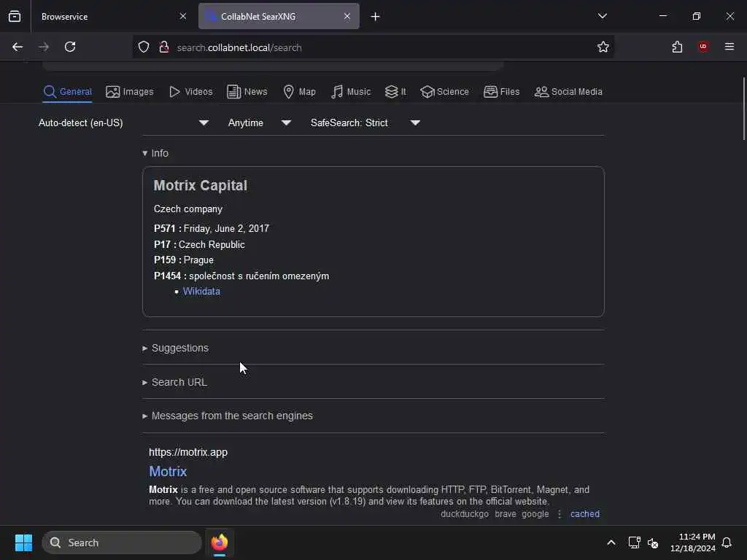Open the Map search category
Image resolution: width=747 pixels, height=560 pixels.
299,91
